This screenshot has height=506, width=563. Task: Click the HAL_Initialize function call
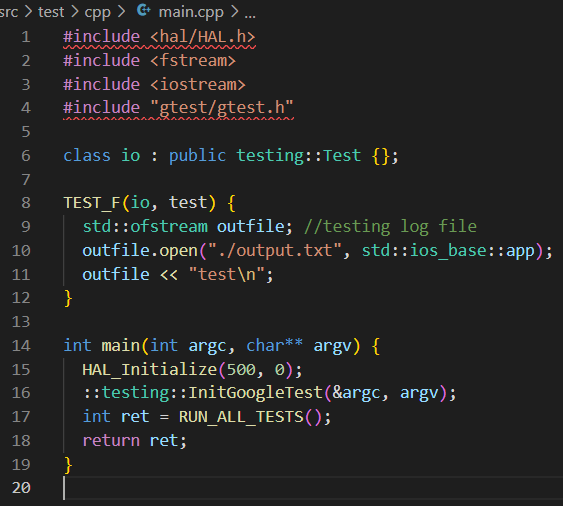[x=150, y=370]
